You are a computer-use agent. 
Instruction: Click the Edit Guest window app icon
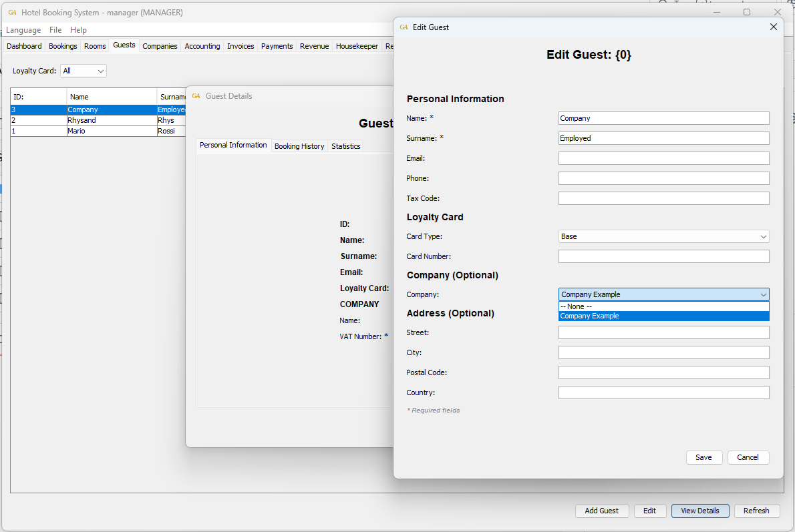404,27
